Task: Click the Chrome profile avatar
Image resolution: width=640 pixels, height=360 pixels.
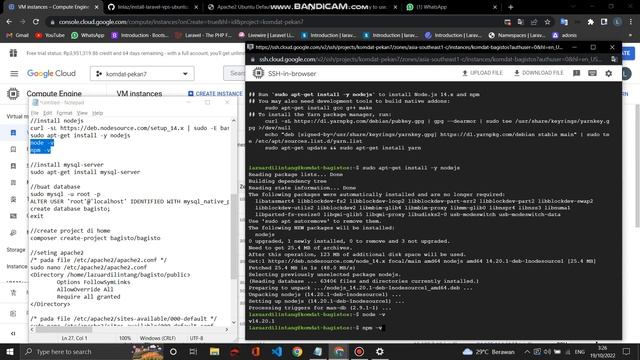Action: [x=618, y=22]
